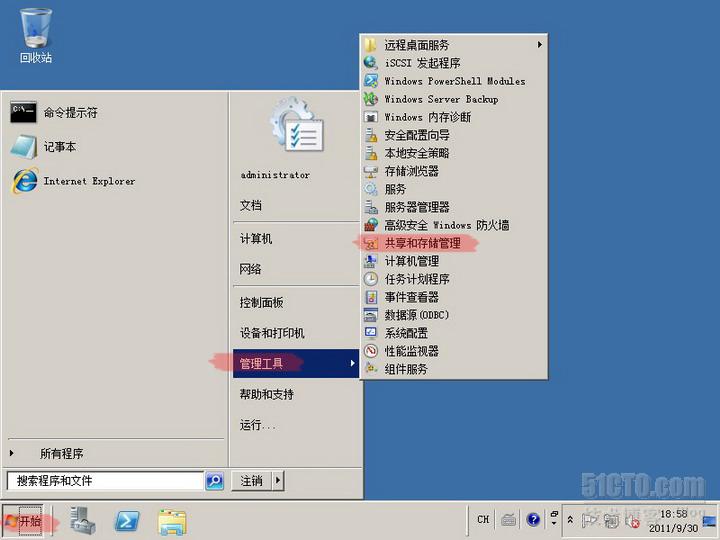Click CH input language indicator

[483, 519]
